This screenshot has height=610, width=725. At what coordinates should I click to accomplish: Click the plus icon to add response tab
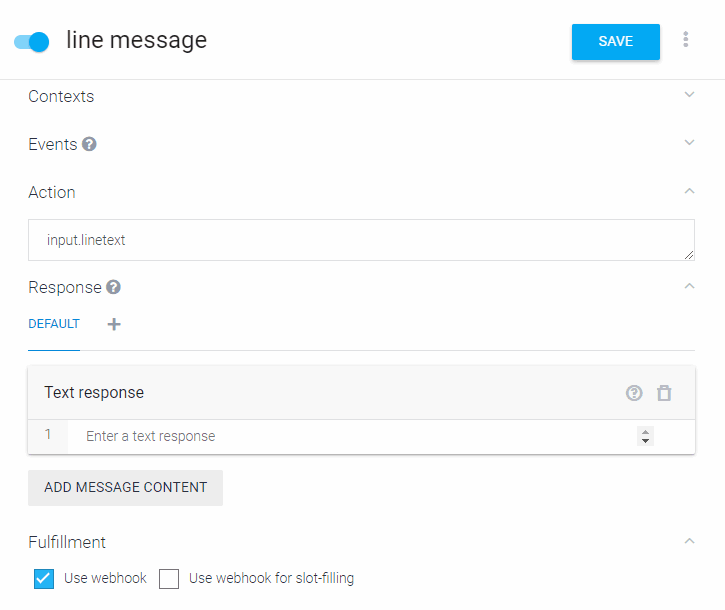pyautogui.click(x=114, y=324)
